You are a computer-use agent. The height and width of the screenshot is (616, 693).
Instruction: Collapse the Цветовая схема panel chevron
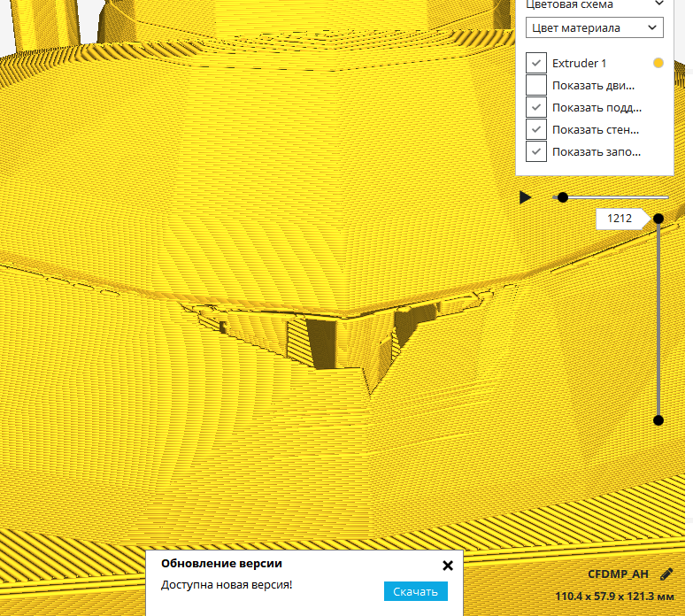coord(658,4)
